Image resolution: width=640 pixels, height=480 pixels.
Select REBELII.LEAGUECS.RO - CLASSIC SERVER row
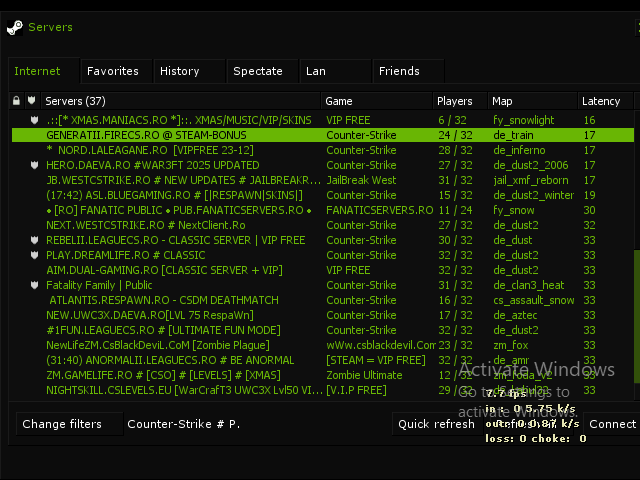coord(322,240)
